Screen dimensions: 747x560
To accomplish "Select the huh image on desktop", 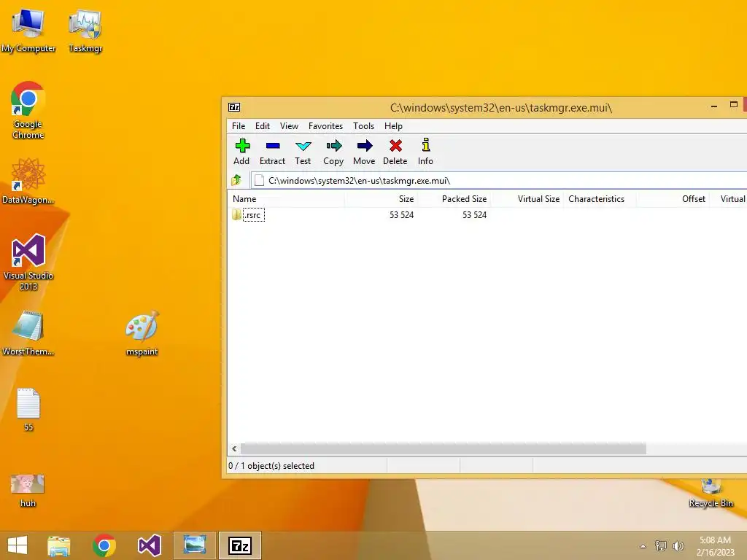I will 28,491.
